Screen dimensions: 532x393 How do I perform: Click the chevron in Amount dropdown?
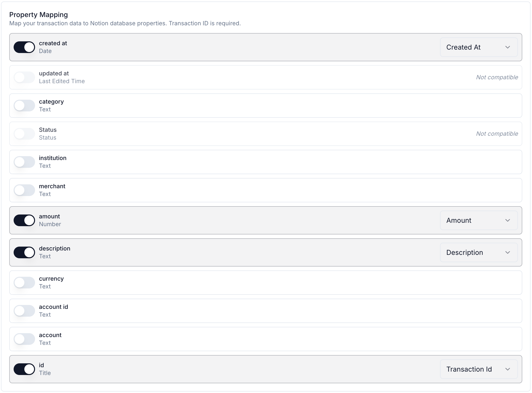click(507, 220)
